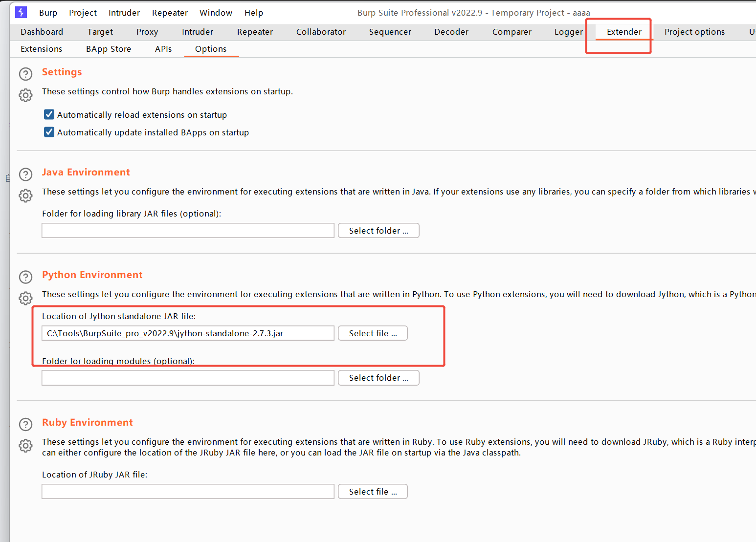Switch to the Collaborator tab
The image size is (756, 542).
[x=321, y=32]
